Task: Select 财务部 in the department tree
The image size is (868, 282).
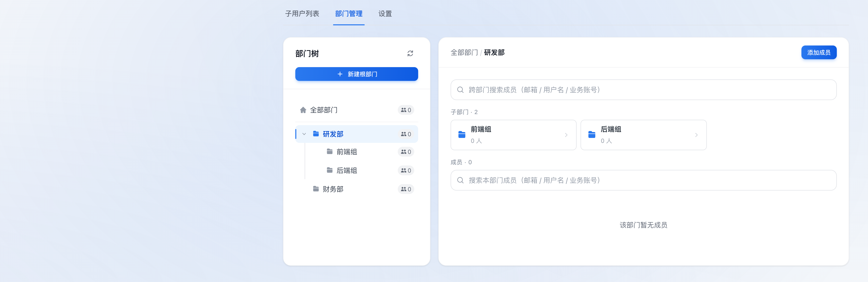Action: point(356,189)
